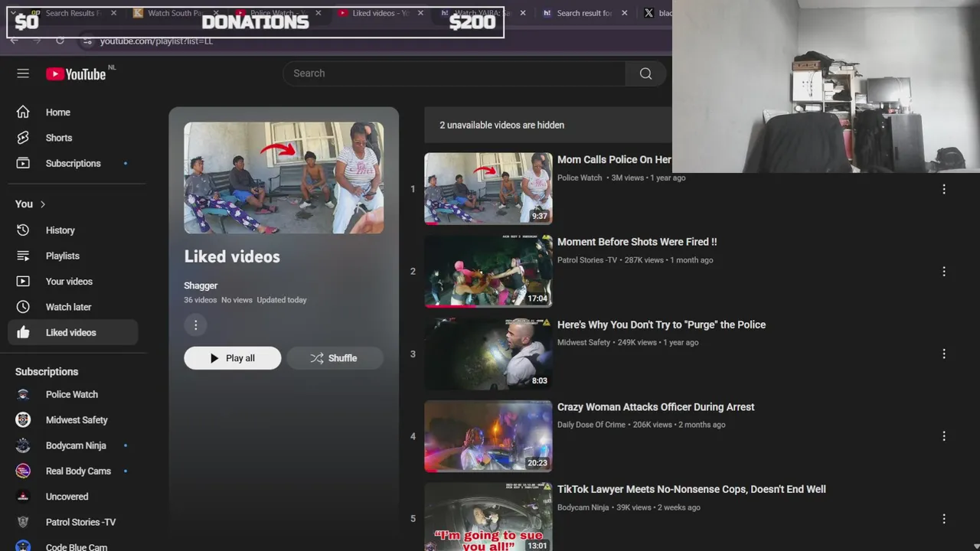The image size is (980, 551).
Task: Expand the You section chevron
Action: pos(43,204)
